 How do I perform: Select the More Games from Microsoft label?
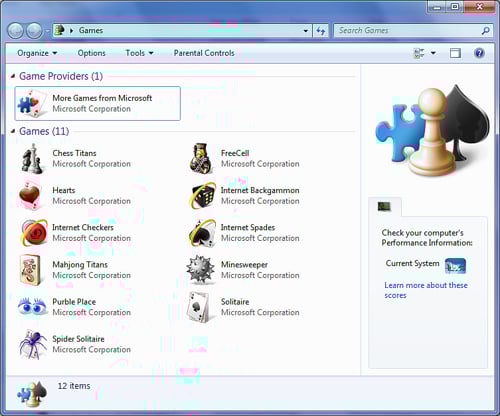click(102, 98)
